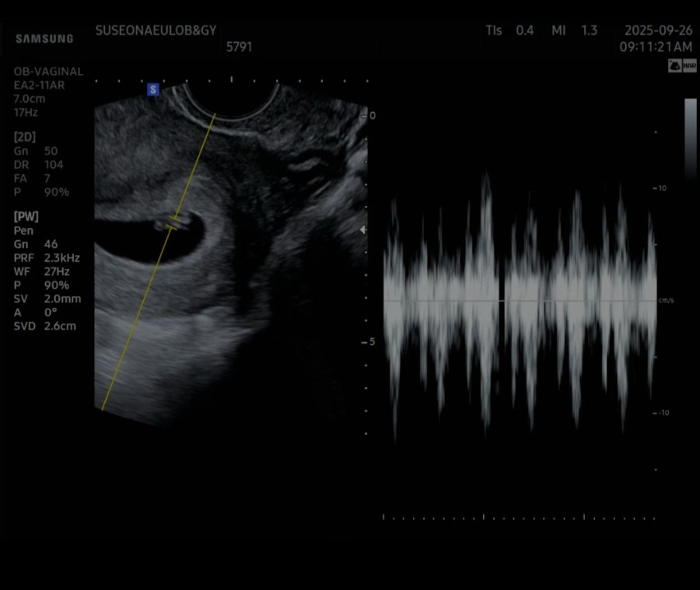
Task: Click the A 0° angle value
Action: tap(35, 312)
